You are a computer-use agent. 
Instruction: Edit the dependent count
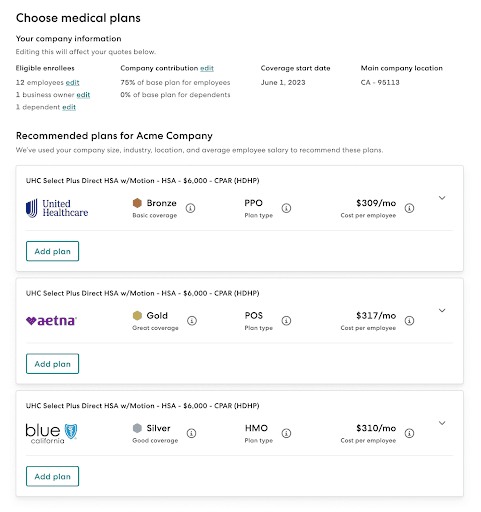point(69,107)
